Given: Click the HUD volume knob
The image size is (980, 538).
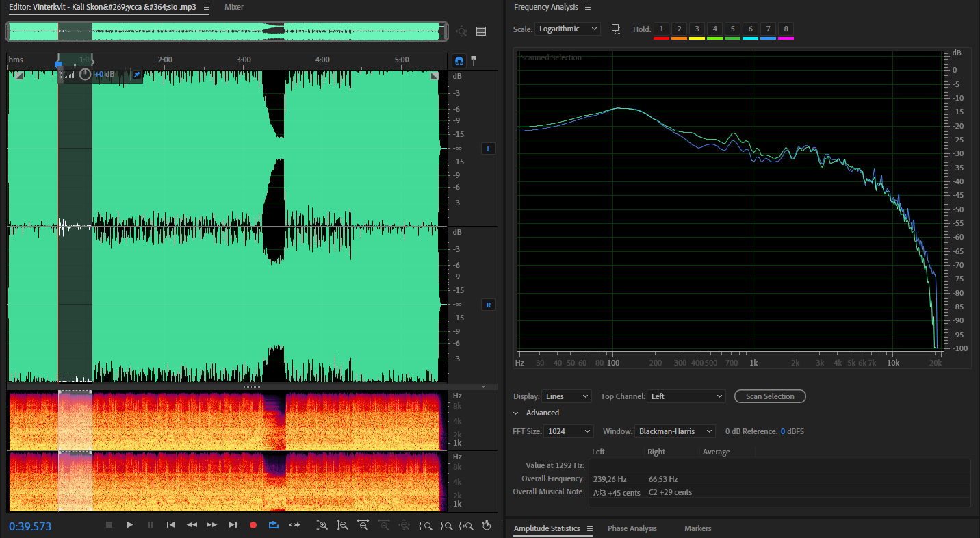Looking at the screenshot, I should [85, 74].
